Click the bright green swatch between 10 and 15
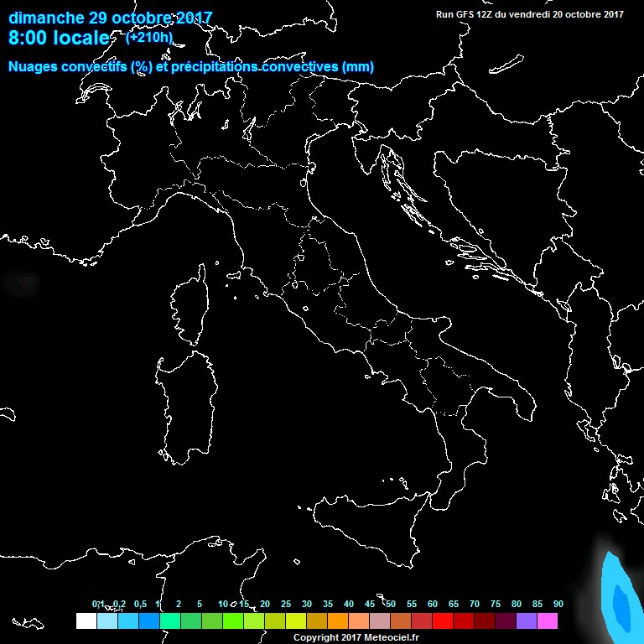The height and width of the screenshot is (644, 644). coord(233,621)
